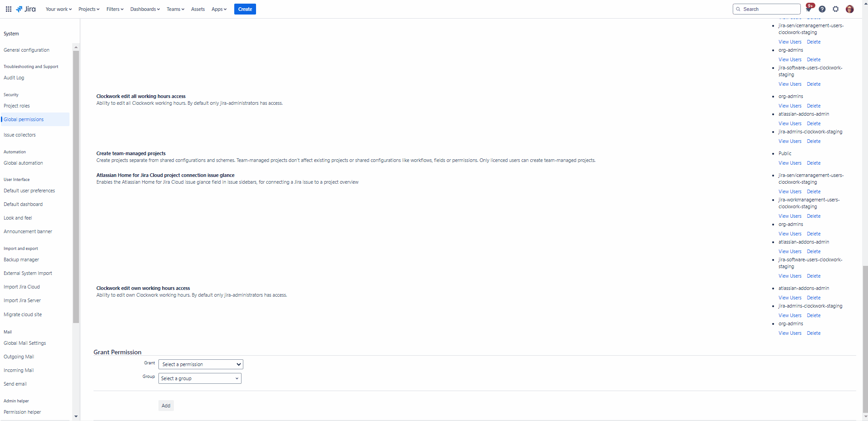Open your profile avatar menu
The height and width of the screenshot is (421, 868).
pyautogui.click(x=849, y=9)
